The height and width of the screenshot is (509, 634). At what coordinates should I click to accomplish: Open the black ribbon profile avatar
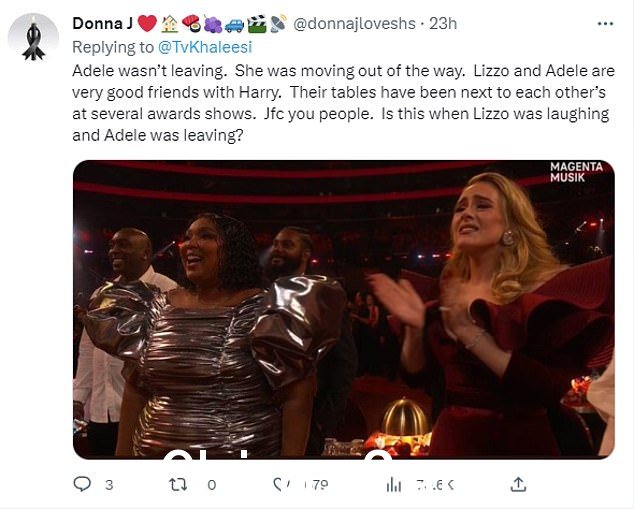tap(33, 39)
